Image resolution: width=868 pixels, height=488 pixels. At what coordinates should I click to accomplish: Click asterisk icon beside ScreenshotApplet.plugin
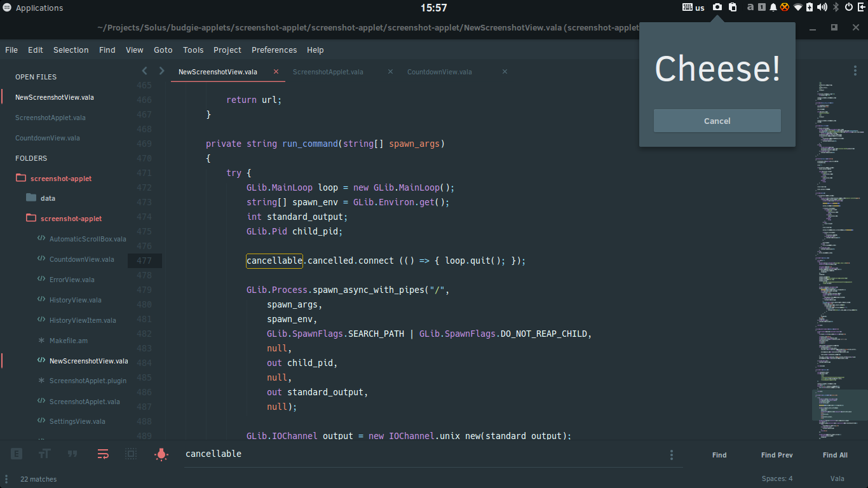[x=41, y=381]
